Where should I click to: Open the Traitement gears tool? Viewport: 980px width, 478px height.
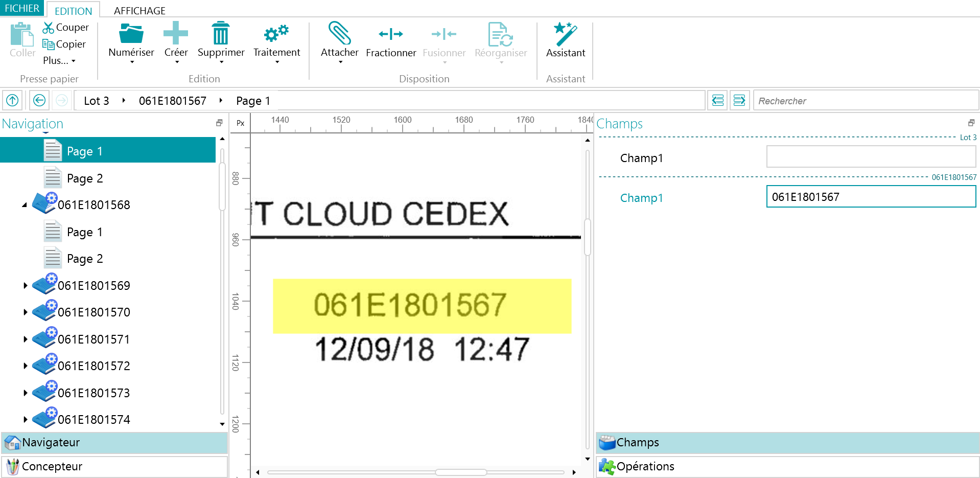point(276,34)
